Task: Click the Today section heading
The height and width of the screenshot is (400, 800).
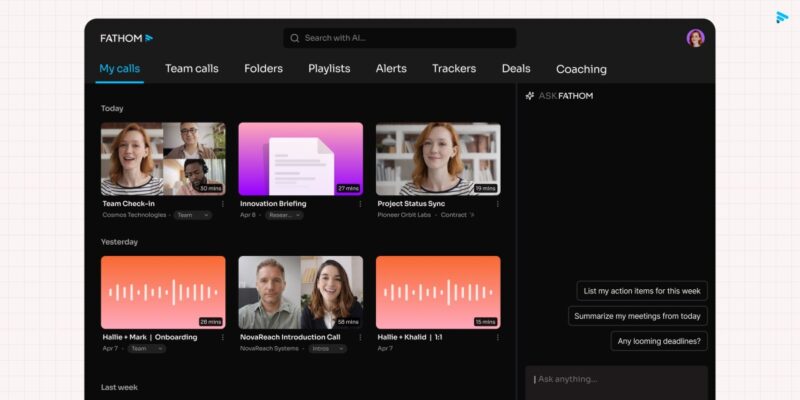Action: [x=112, y=109]
